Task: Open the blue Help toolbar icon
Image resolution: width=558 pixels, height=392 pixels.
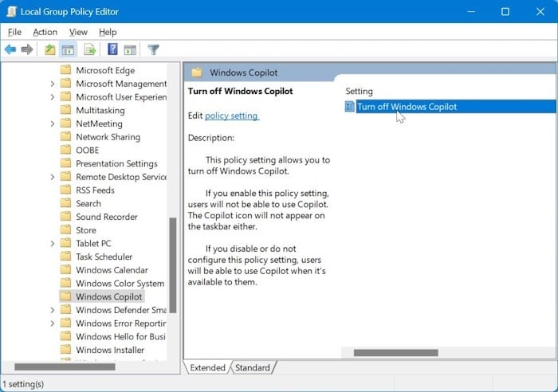Action: [112, 49]
